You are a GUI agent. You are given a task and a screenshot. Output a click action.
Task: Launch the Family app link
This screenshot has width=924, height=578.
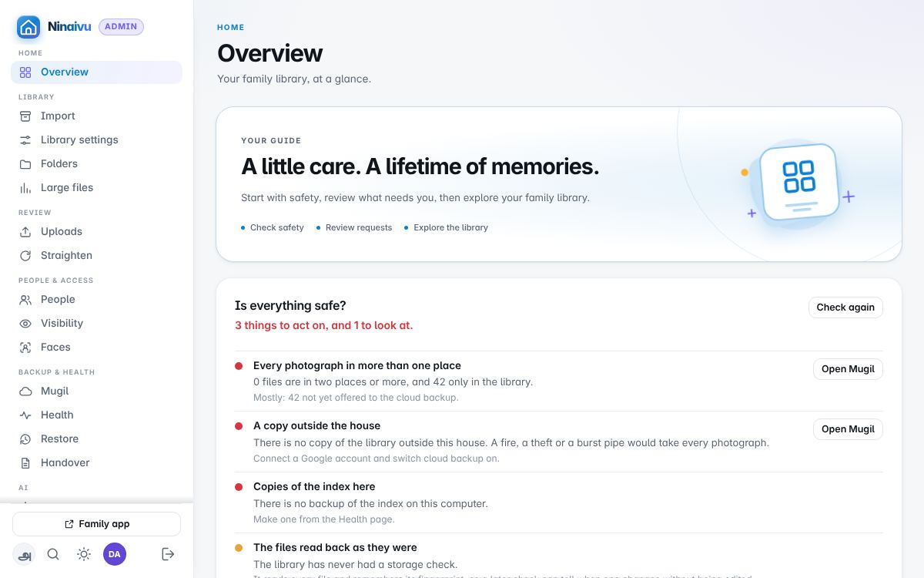coord(96,524)
